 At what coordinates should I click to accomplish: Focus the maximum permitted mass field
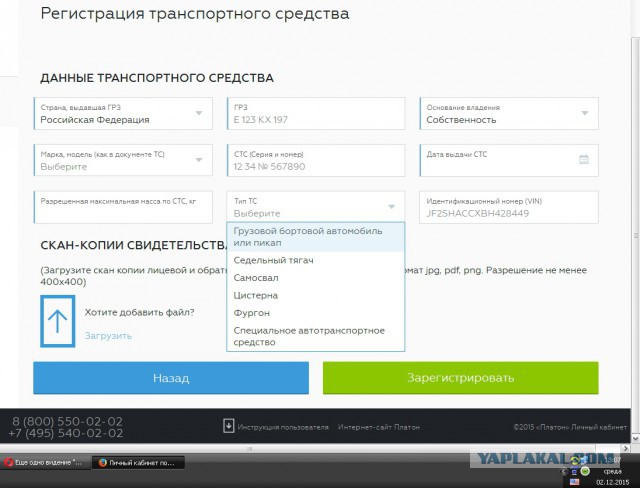123,207
